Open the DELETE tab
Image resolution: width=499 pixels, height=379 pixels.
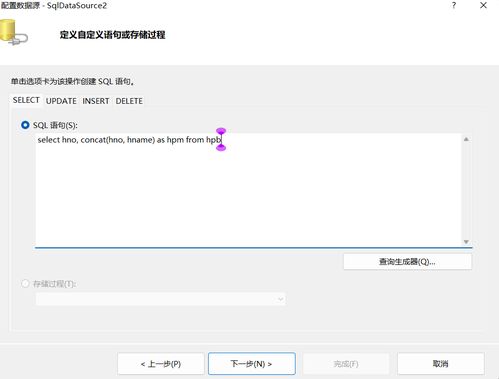(x=129, y=101)
